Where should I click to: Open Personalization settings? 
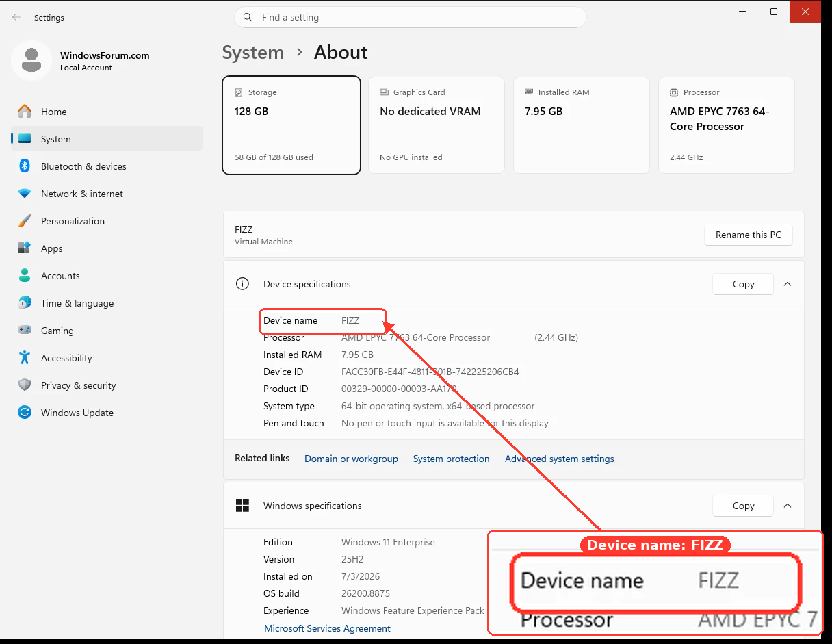[x=107, y=221]
